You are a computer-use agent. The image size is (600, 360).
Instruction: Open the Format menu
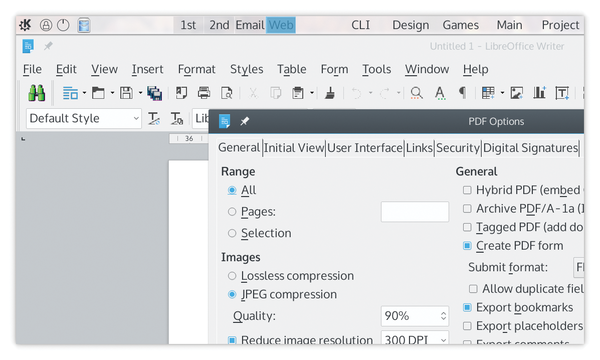pyautogui.click(x=196, y=69)
